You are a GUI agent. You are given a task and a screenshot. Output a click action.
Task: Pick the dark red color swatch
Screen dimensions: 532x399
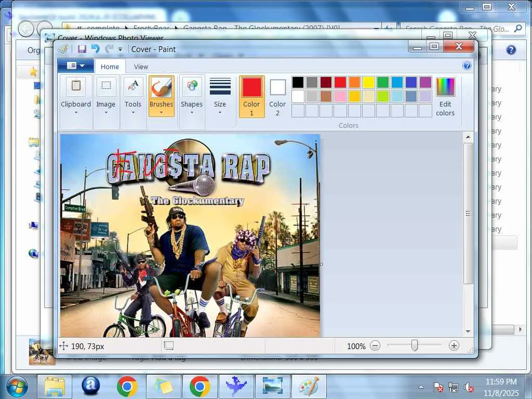(x=326, y=82)
